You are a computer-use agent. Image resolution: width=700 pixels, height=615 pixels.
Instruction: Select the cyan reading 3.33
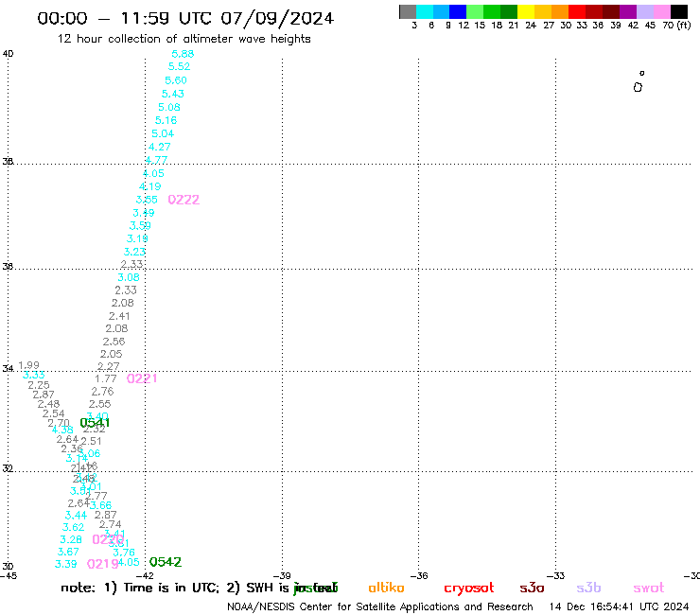[x=33, y=375]
